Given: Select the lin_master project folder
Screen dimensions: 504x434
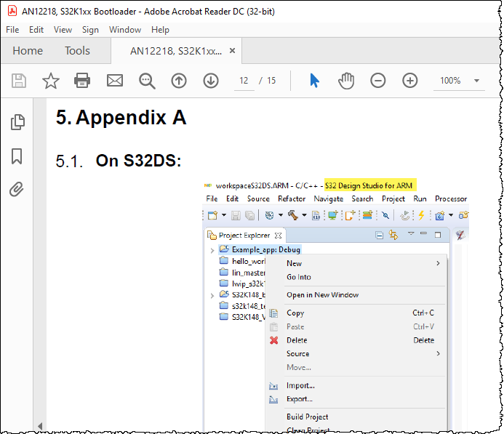Looking at the screenshot, I should 243,273.
